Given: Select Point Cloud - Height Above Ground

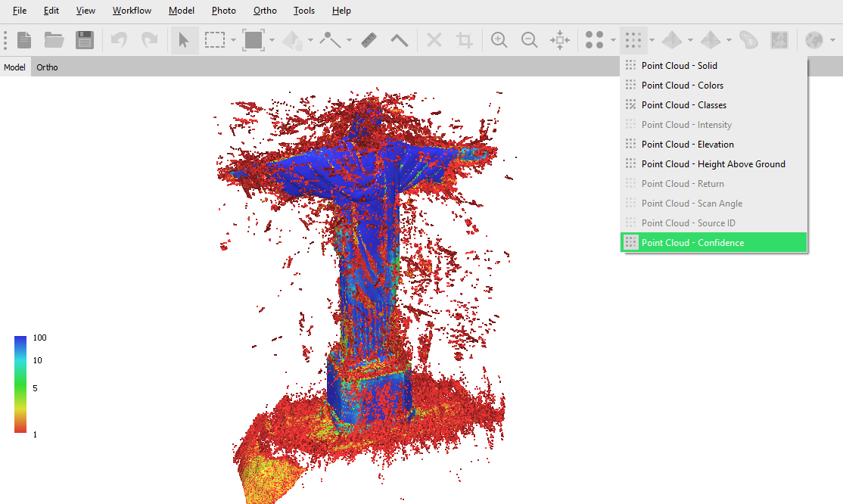Looking at the screenshot, I should [x=713, y=164].
